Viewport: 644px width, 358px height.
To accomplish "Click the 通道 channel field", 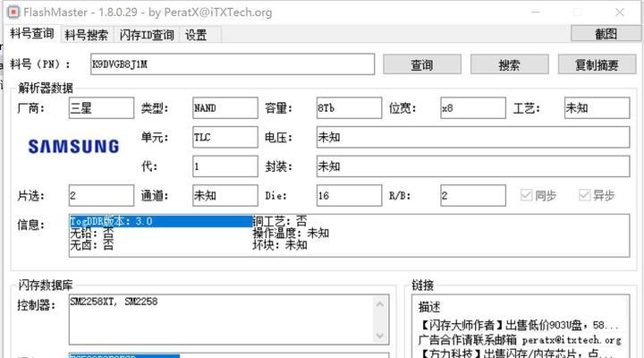I will [x=225, y=195].
